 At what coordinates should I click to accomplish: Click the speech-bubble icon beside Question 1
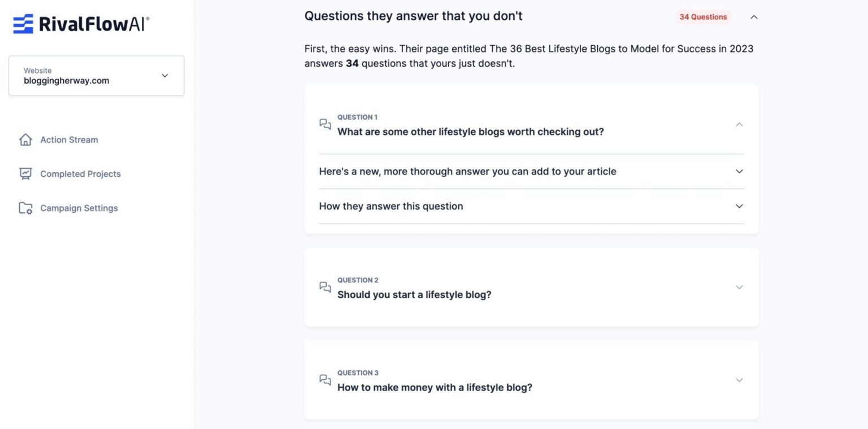324,124
